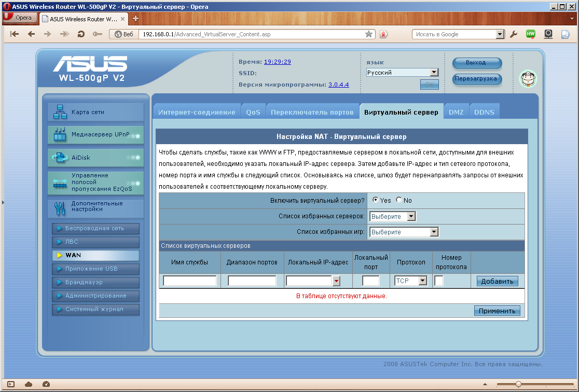Bookmark page with the star icon
The height and width of the screenshot is (392, 579).
click(x=368, y=34)
